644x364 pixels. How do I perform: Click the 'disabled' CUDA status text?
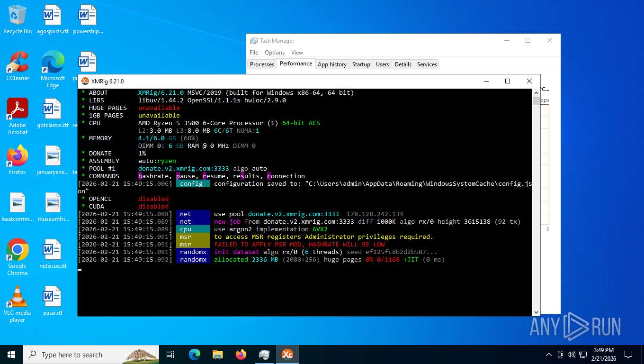pos(153,207)
